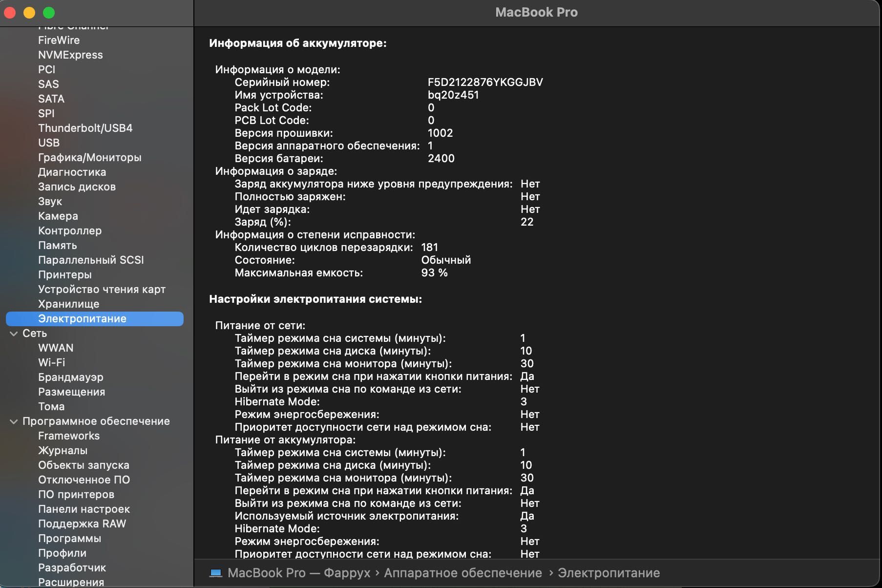The image size is (882, 588).
Task: Click the condition value Обычный
Action: (446, 260)
